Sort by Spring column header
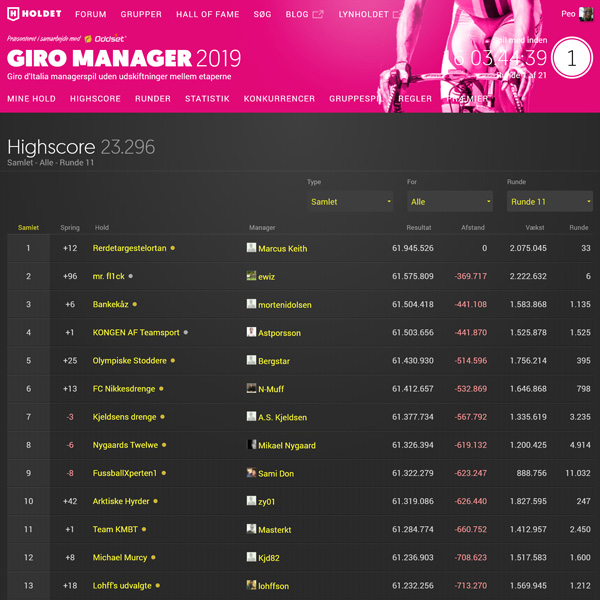Viewport: 600px width, 600px height. coord(70,227)
